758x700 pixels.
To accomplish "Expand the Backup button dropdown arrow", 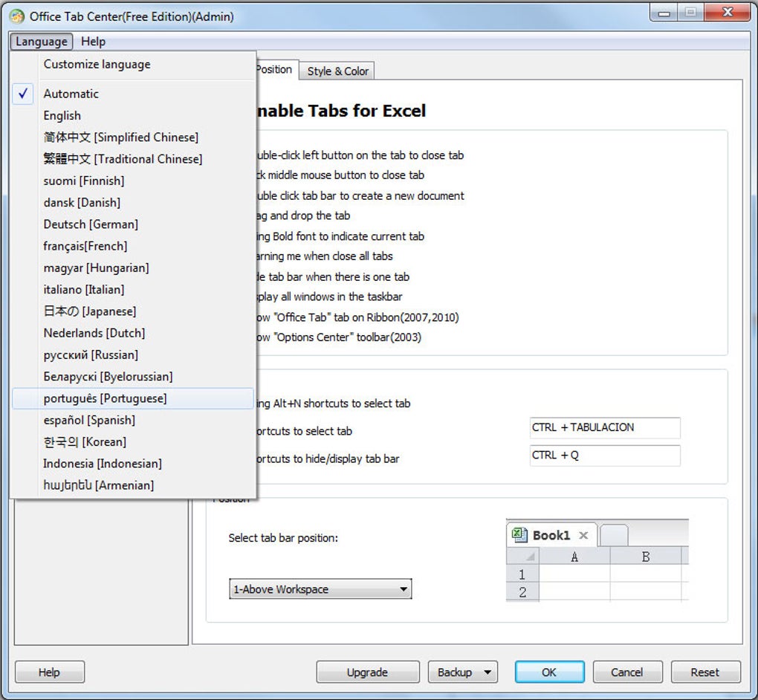I will 487,673.
